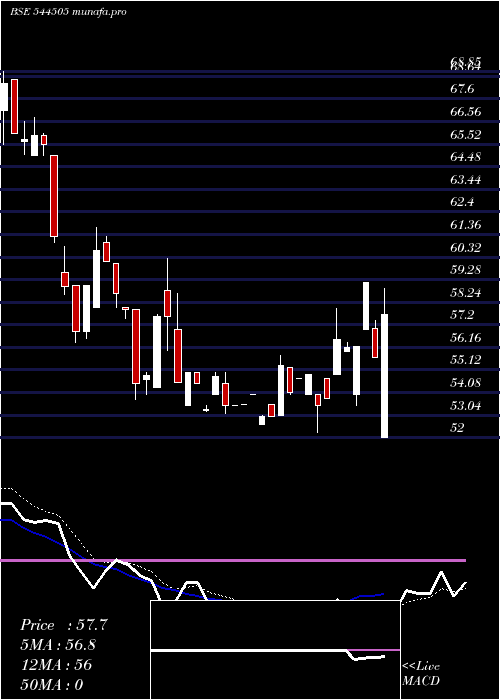
Task: Click the '50MA : 0' readout
Action: coord(52,684)
